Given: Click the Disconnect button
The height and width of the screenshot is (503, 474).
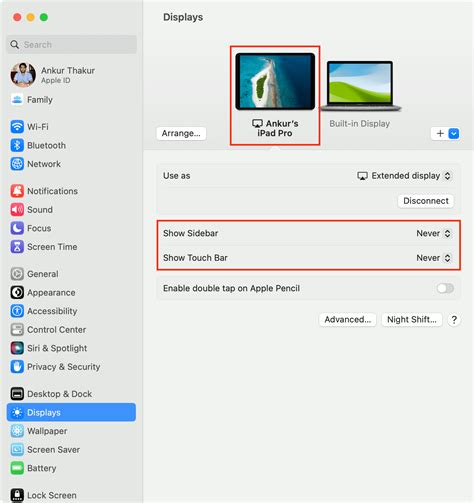Looking at the screenshot, I should [426, 201].
